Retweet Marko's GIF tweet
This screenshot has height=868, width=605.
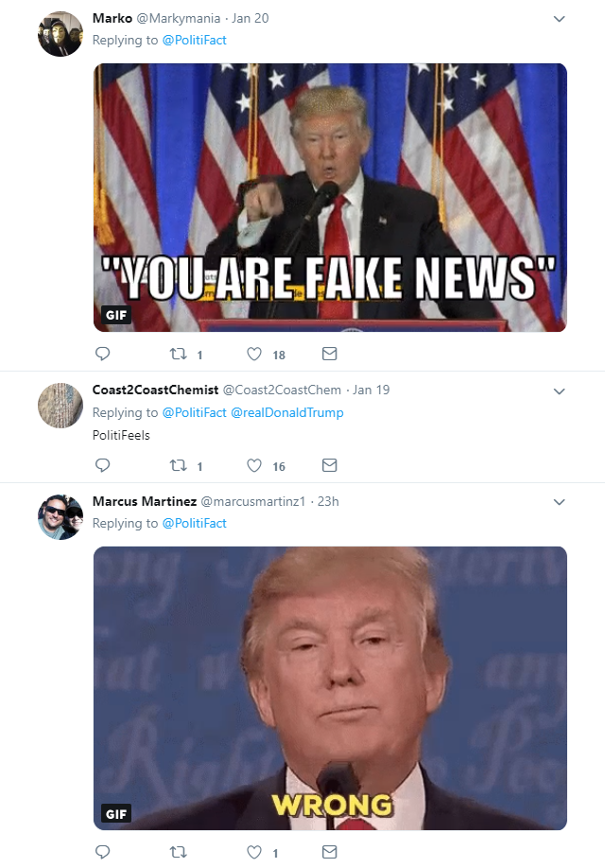pos(179,354)
